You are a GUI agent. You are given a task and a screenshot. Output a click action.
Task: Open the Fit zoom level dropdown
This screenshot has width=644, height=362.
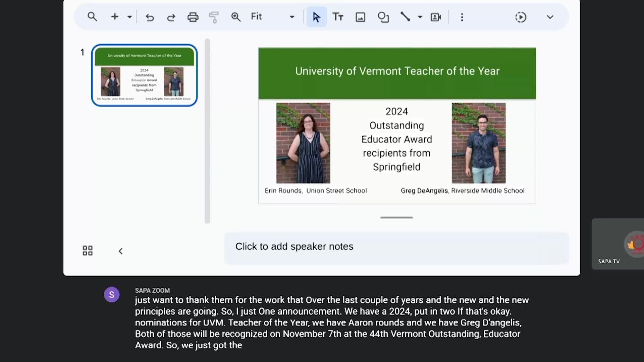click(x=273, y=17)
